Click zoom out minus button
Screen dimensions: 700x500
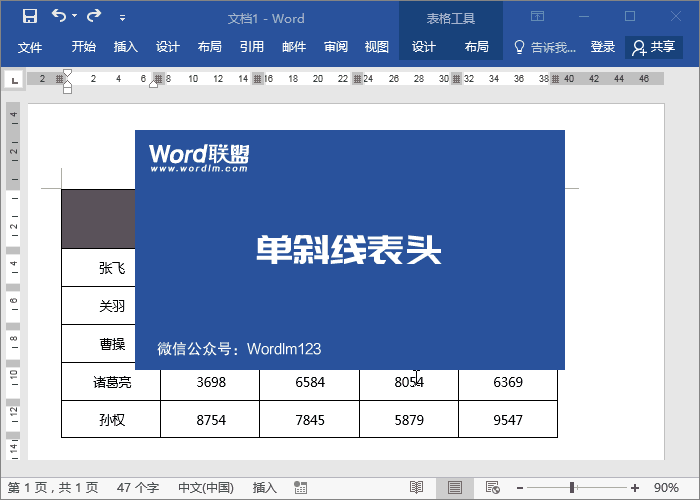520,488
